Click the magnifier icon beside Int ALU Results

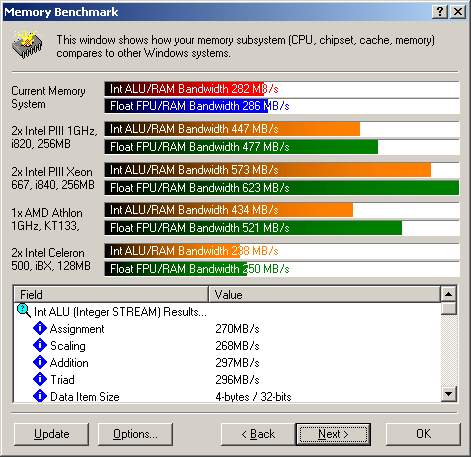pyautogui.click(x=24, y=311)
